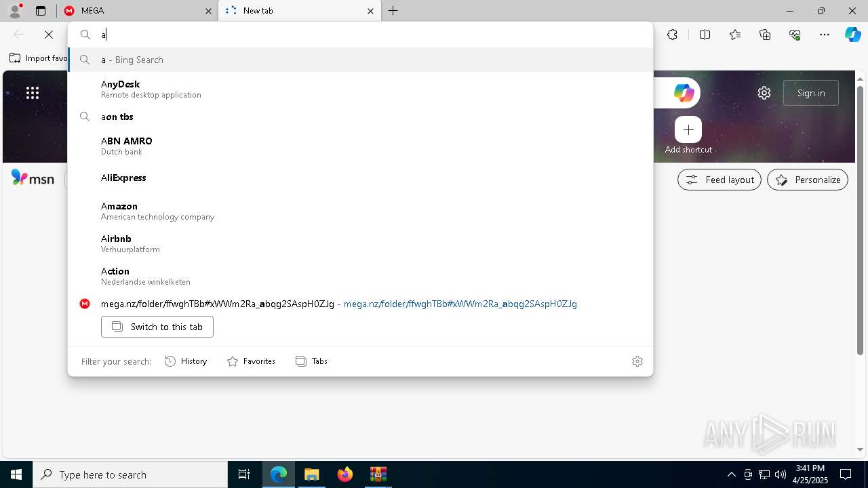Click Import favorites on the bookmarks bar
This screenshot has height=488, width=868.
[38, 58]
